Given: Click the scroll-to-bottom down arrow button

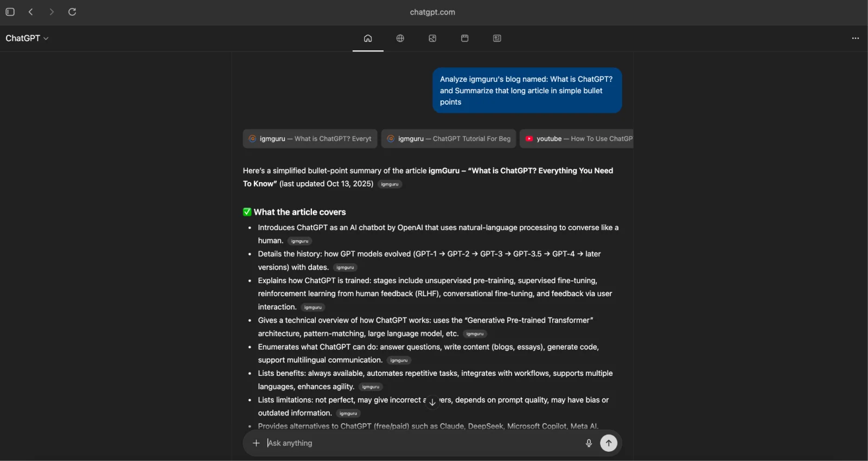Looking at the screenshot, I should (x=432, y=402).
